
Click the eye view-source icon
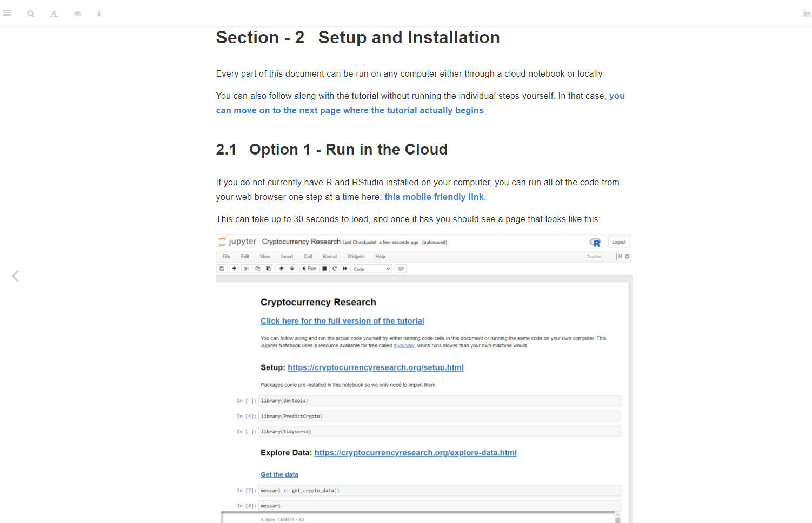click(78, 14)
